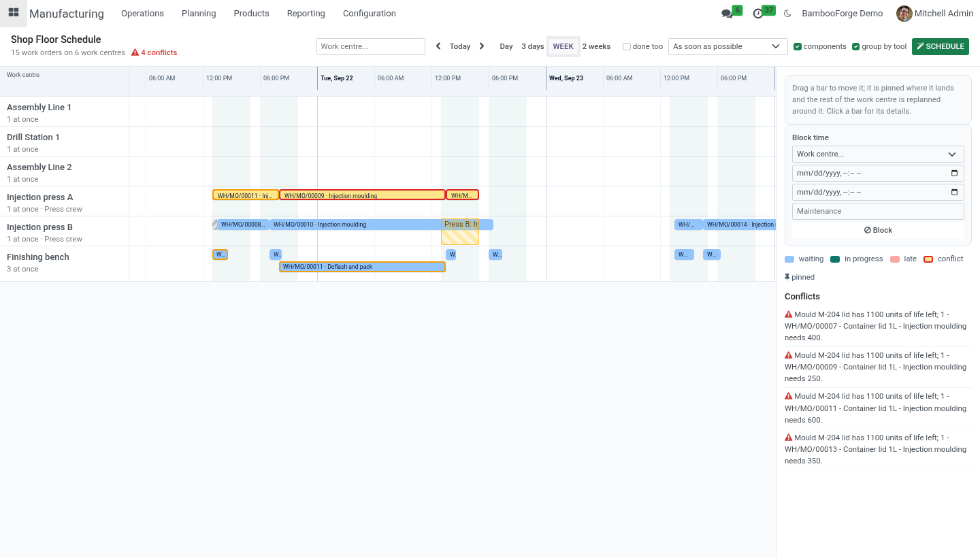Select the WH/MO/00014 Injection bar
980x558 pixels.
coord(740,225)
